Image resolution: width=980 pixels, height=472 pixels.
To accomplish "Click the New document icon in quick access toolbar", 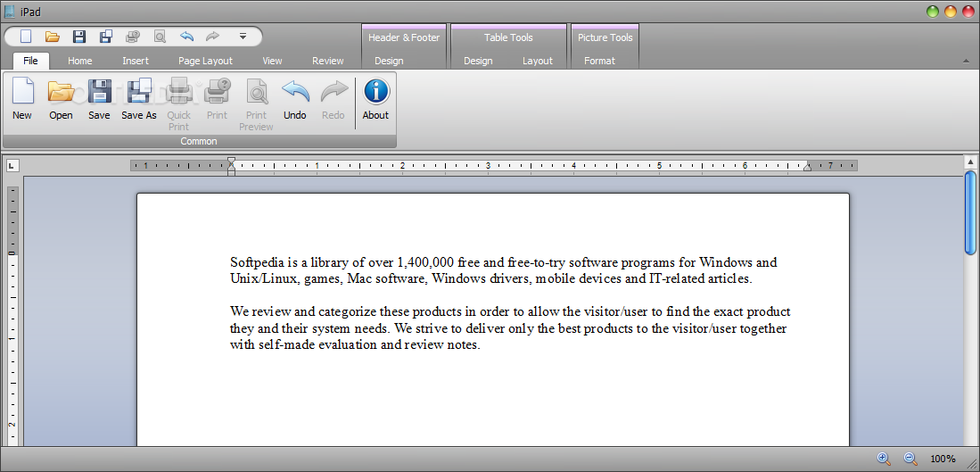I will pos(26,37).
